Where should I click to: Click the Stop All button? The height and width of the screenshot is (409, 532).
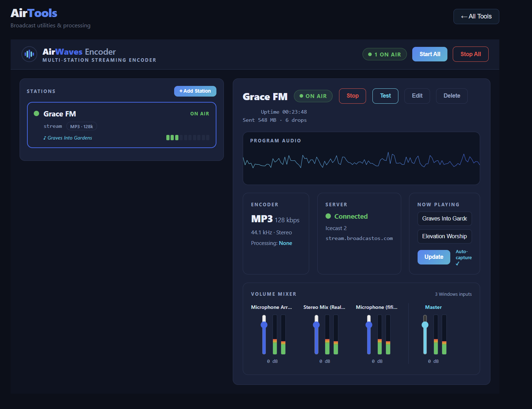point(471,54)
